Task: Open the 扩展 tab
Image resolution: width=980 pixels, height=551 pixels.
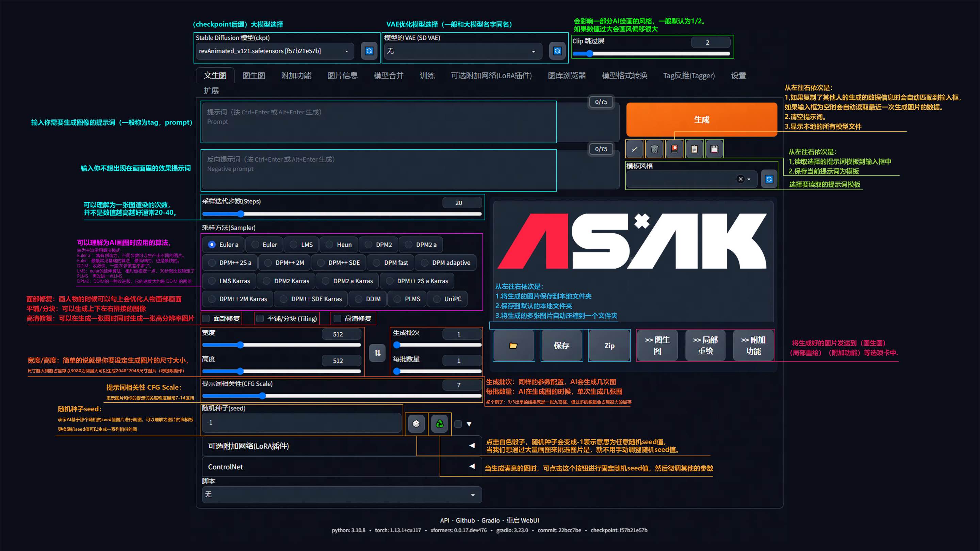Action: pyautogui.click(x=211, y=91)
